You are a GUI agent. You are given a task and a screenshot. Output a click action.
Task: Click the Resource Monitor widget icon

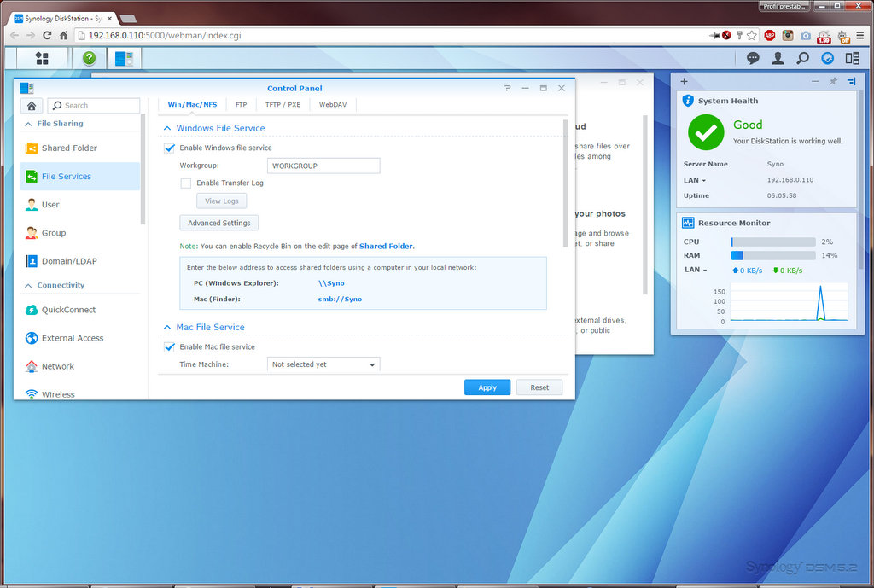688,223
